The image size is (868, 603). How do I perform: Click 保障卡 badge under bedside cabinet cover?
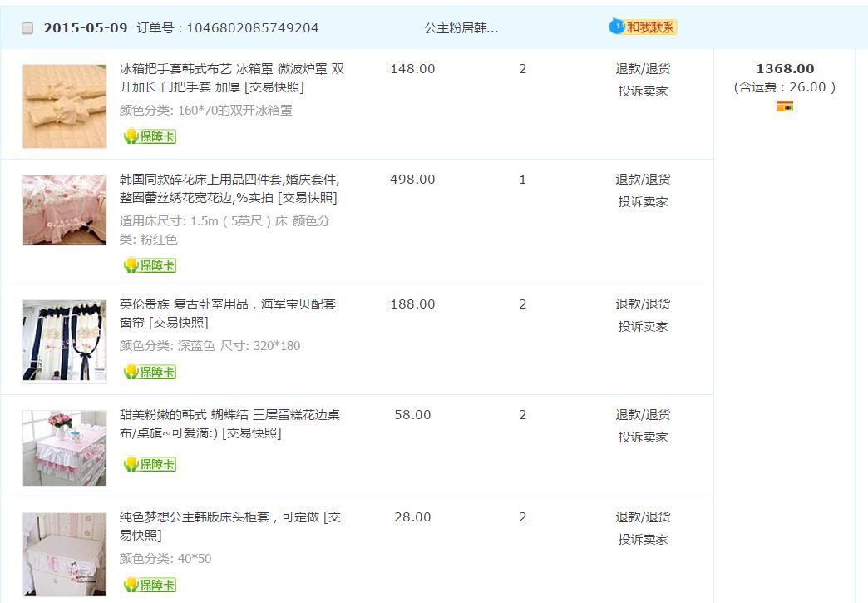click(x=150, y=585)
